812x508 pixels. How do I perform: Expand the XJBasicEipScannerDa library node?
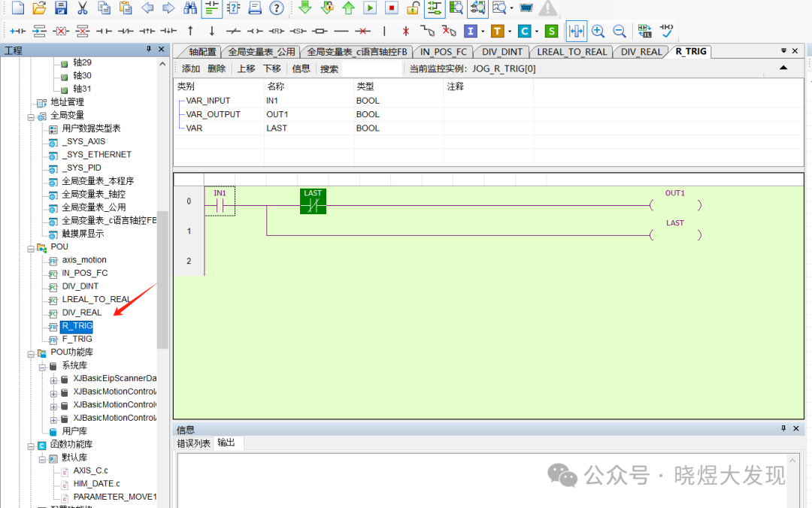(x=53, y=380)
